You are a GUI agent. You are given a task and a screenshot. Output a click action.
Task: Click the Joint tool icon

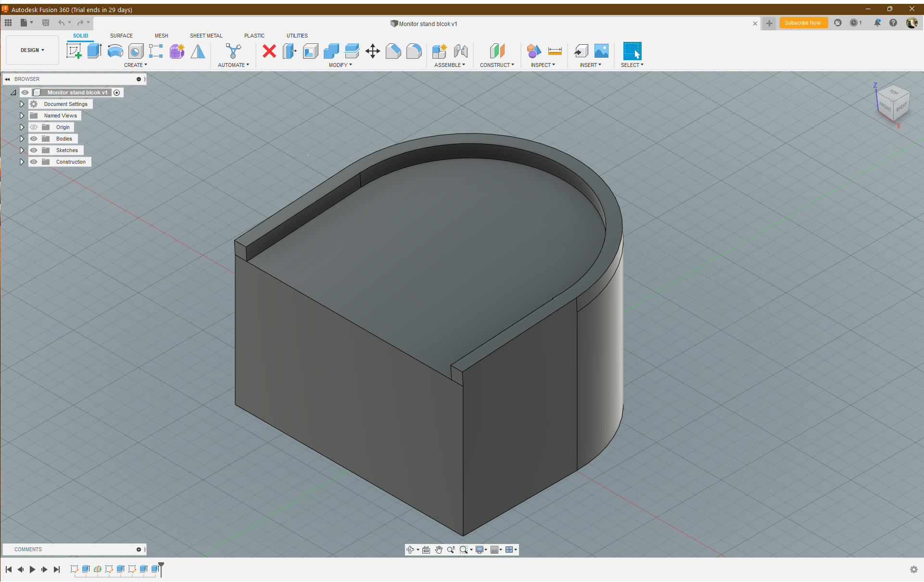click(x=460, y=51)
